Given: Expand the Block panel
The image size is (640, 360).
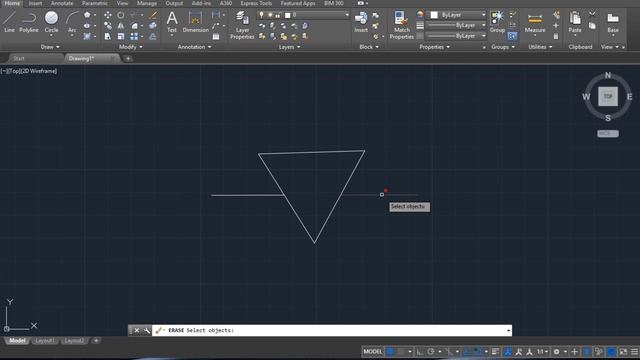Looking at the screenshot, I should point(369,47).
